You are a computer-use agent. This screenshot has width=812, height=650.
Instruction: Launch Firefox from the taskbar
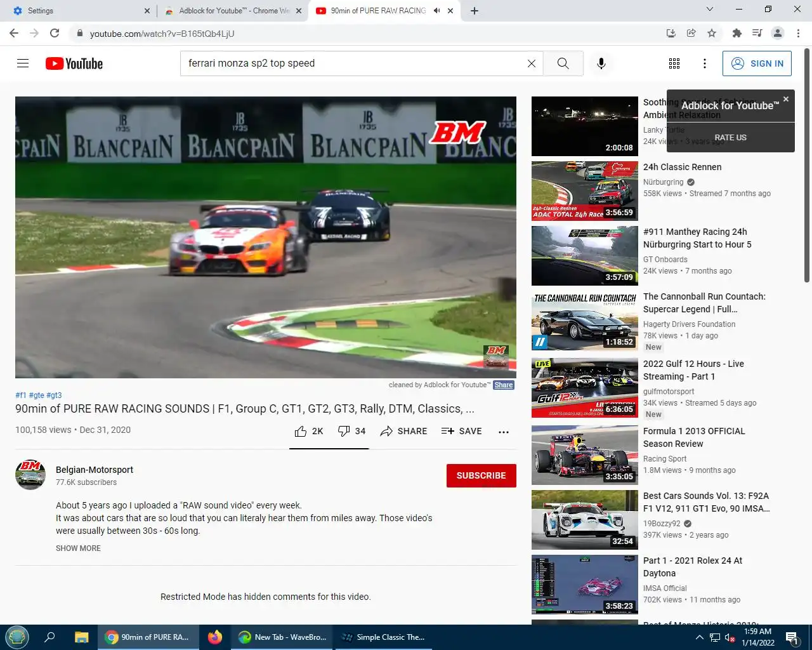[x=215, y=637]
